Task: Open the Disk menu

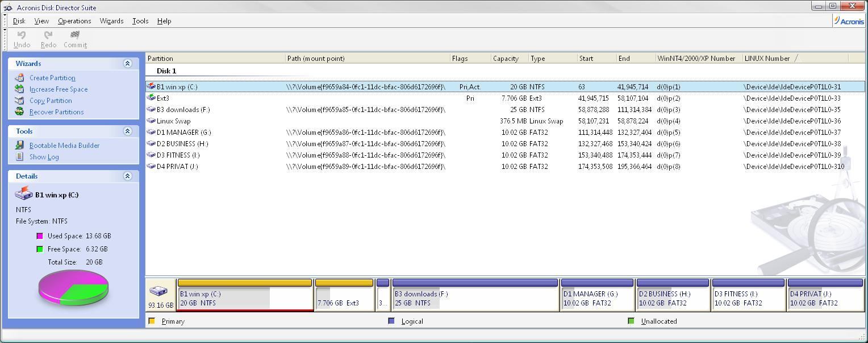Action: 19,21
